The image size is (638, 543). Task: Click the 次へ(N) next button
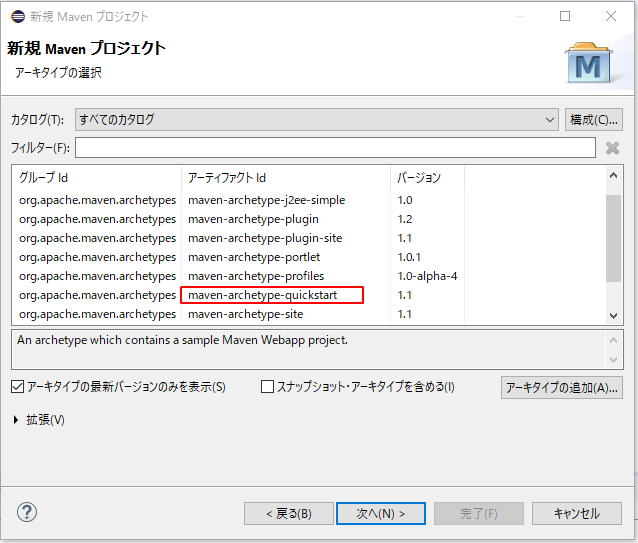pyautogui.click(x=380, y=513)
